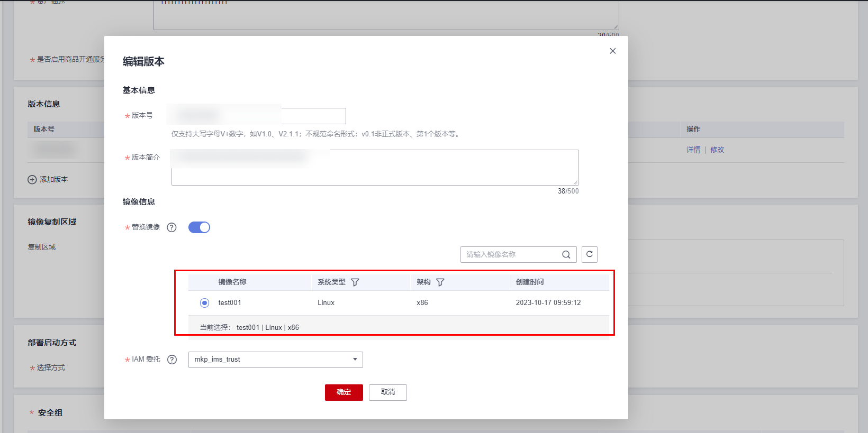Viewport: 868px width, 433px height.
Task: Click the help icon next to IAM 委托
Action: pyautogui.click(x=172, y=360)
